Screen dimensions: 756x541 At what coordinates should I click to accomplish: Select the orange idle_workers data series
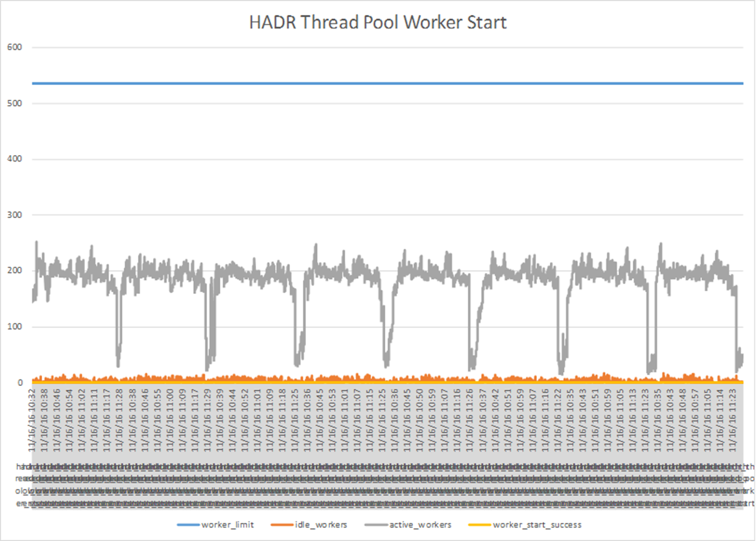[389, 378]
